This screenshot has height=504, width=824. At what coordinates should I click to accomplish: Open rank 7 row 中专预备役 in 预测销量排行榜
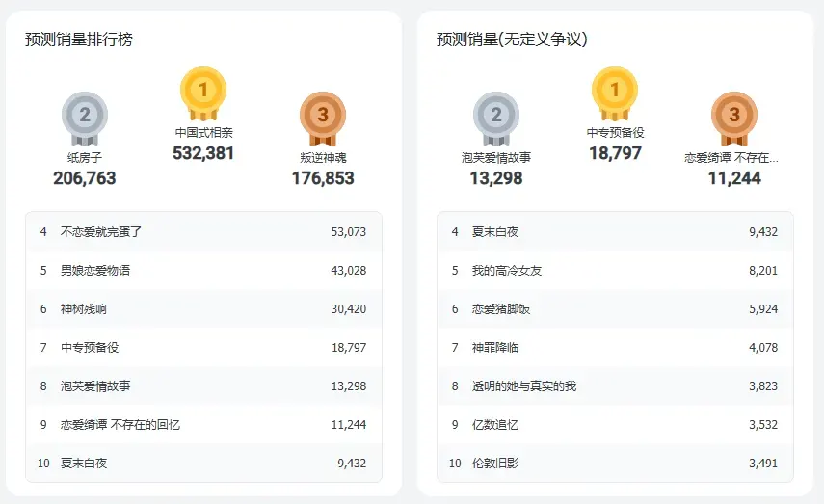[204, 347]
